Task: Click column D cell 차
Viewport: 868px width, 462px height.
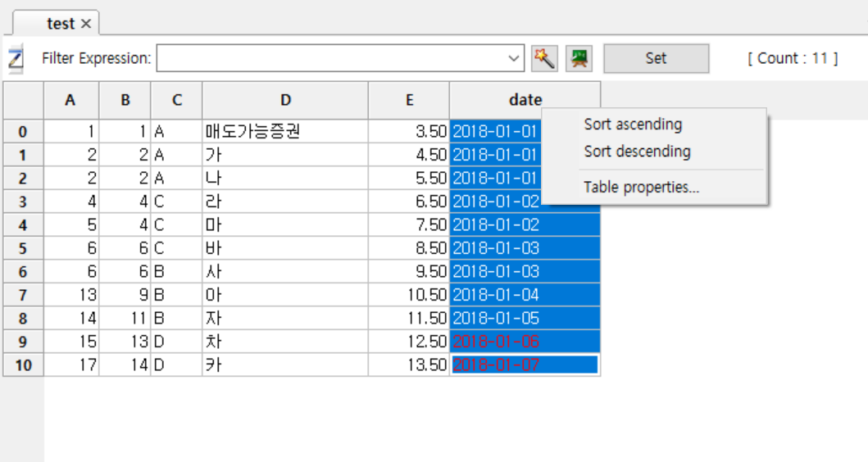Action: click(285, 342)
